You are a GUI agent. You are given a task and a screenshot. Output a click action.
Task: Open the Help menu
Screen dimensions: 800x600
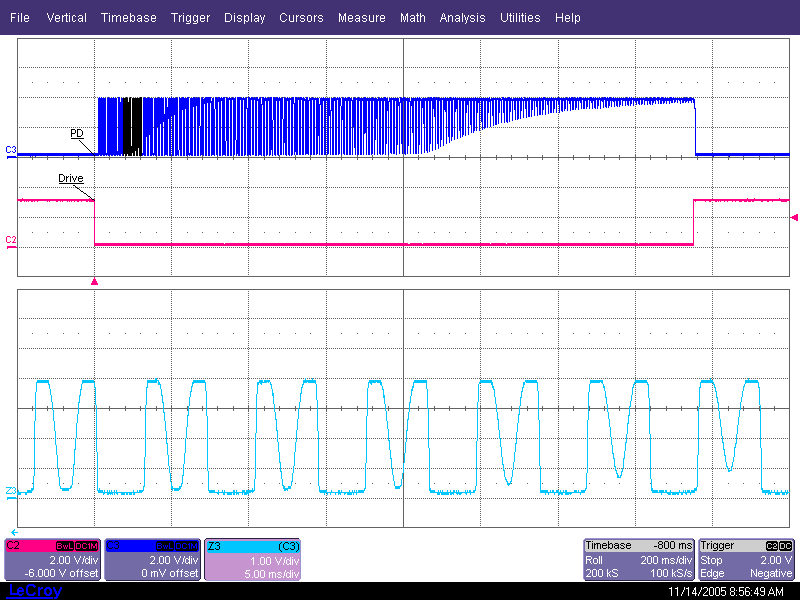pyautogui.click(x=567, y=18)
